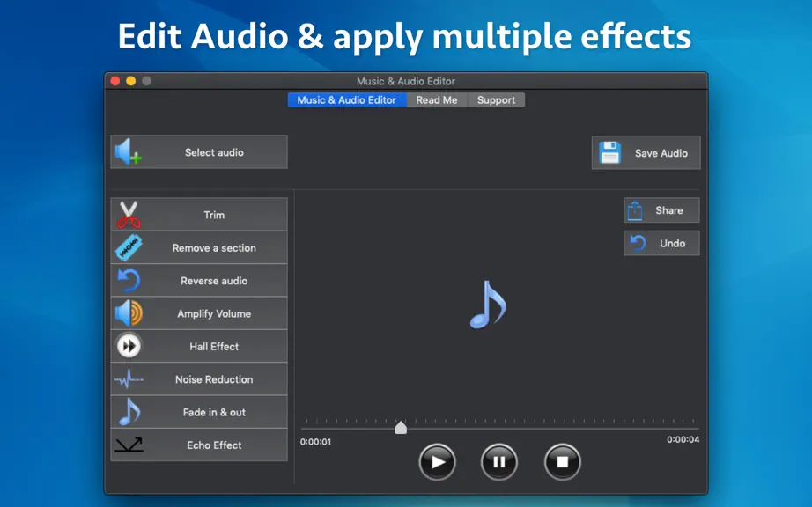Minimize the window with the yellow button

pos(131,81)
